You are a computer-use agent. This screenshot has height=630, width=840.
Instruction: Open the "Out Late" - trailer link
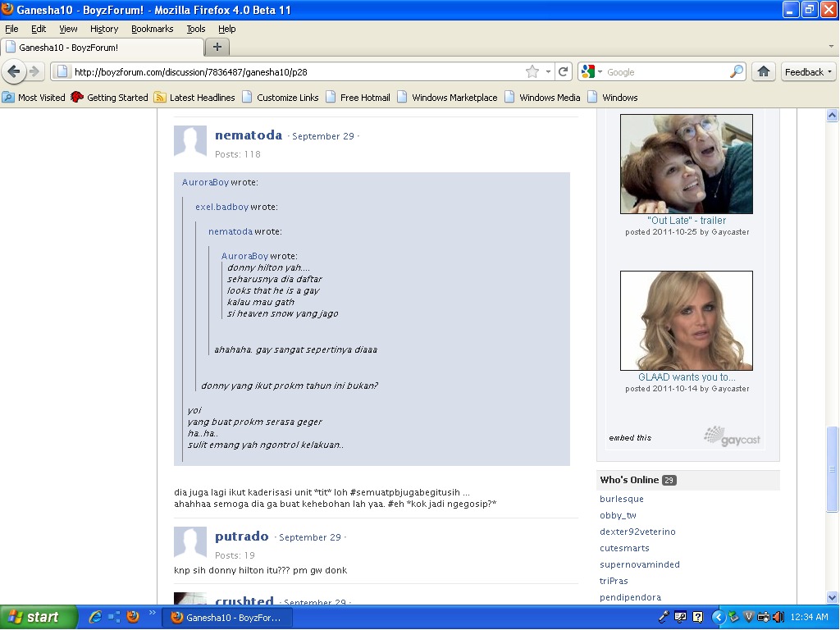(687, 220)
